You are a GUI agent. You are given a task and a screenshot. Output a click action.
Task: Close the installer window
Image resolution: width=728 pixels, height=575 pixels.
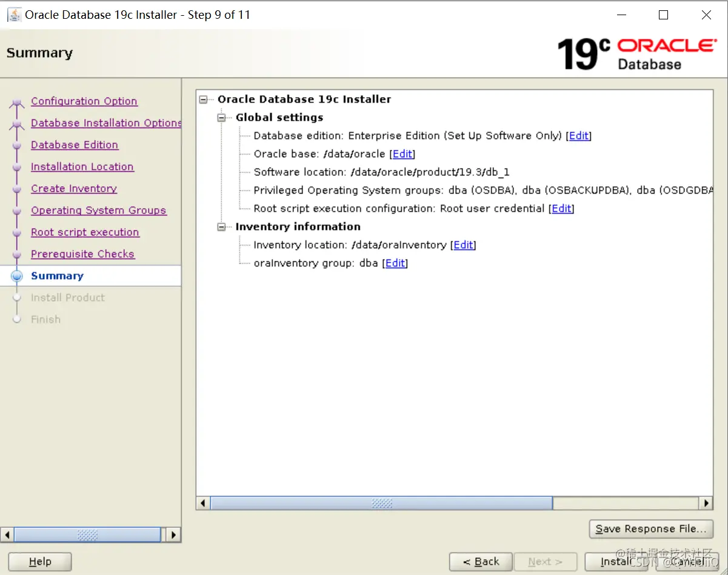706,15
